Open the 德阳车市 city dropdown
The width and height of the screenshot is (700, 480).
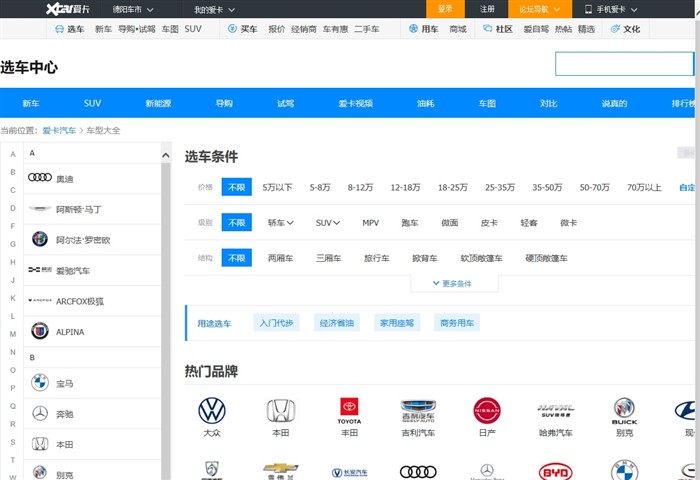pyautogui.click(x=133, y=9)
